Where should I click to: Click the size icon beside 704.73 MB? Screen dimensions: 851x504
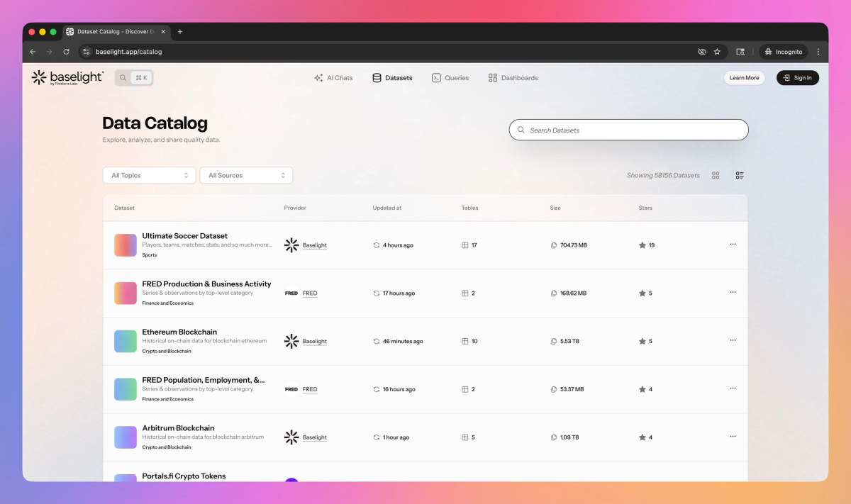(554, 245)
